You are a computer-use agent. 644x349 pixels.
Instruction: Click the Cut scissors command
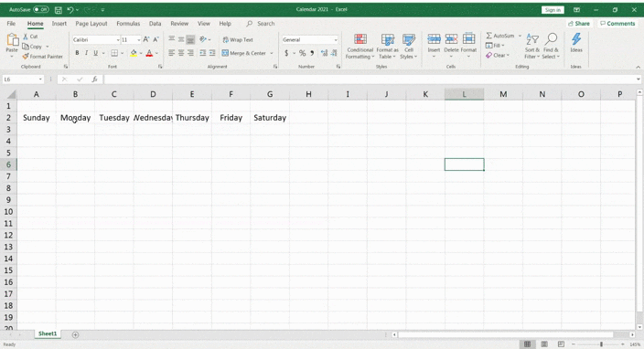click(x=30, y=37)
